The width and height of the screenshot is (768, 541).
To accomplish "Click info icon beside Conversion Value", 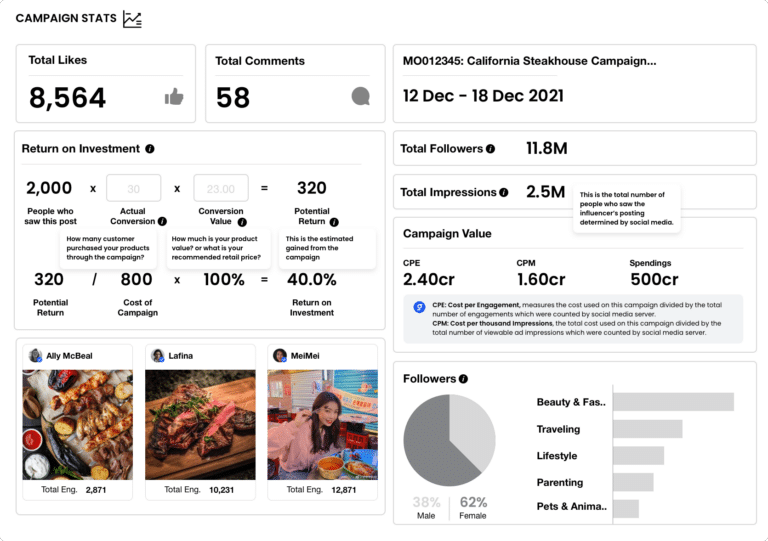I will point(242,221).
